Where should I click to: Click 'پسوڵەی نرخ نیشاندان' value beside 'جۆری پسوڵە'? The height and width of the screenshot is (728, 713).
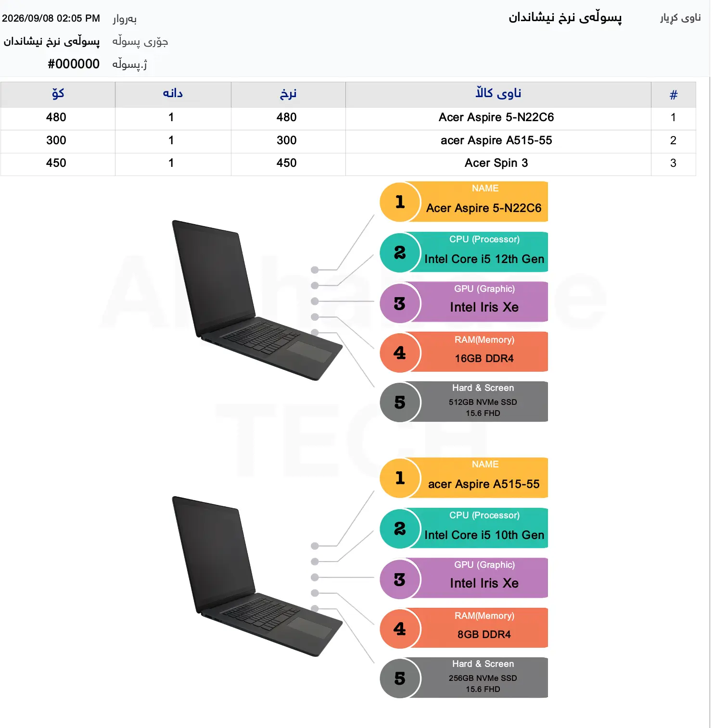[51, 41]
